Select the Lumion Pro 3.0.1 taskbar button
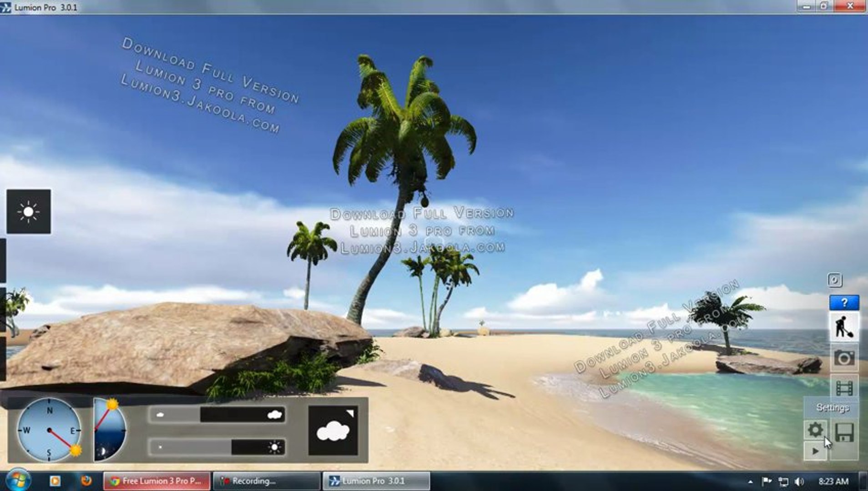 (x=376, y=481)
